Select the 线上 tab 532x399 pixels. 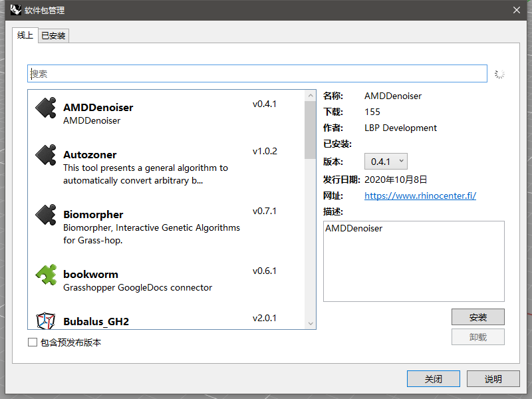pos(25,35)
